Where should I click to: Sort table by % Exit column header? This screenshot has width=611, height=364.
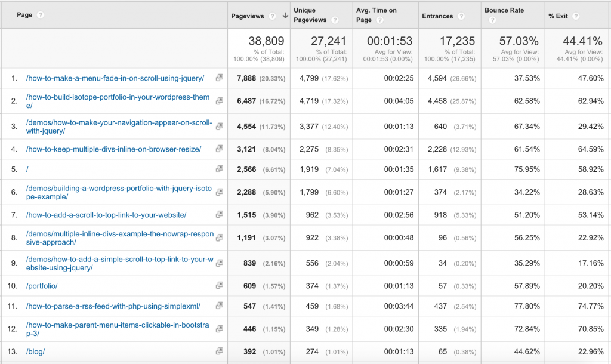558,16
